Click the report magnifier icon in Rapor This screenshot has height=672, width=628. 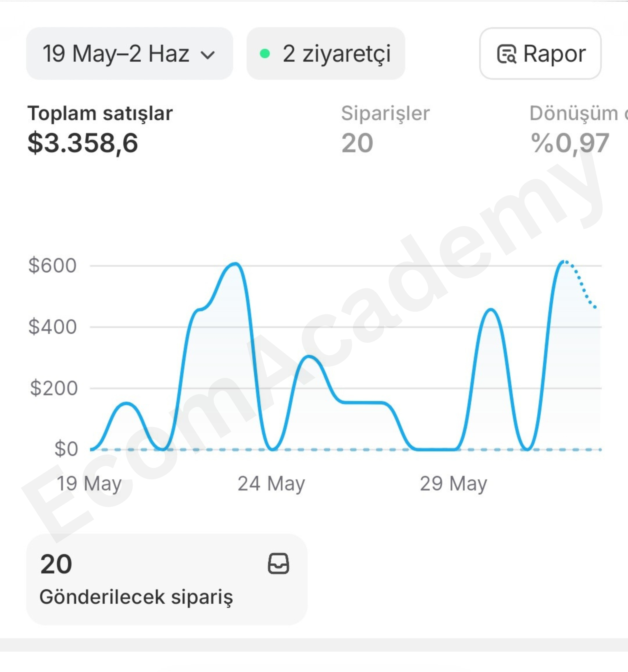click(x=506, y=54)
